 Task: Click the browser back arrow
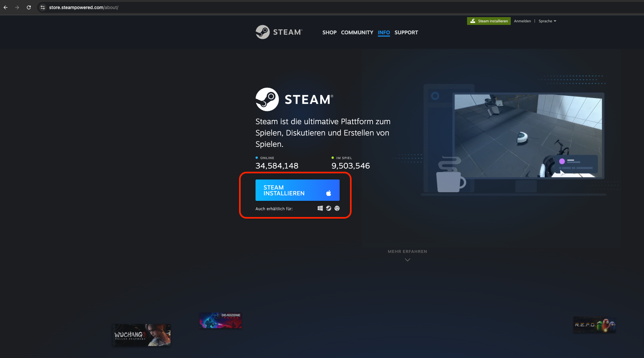coord(5,7)
